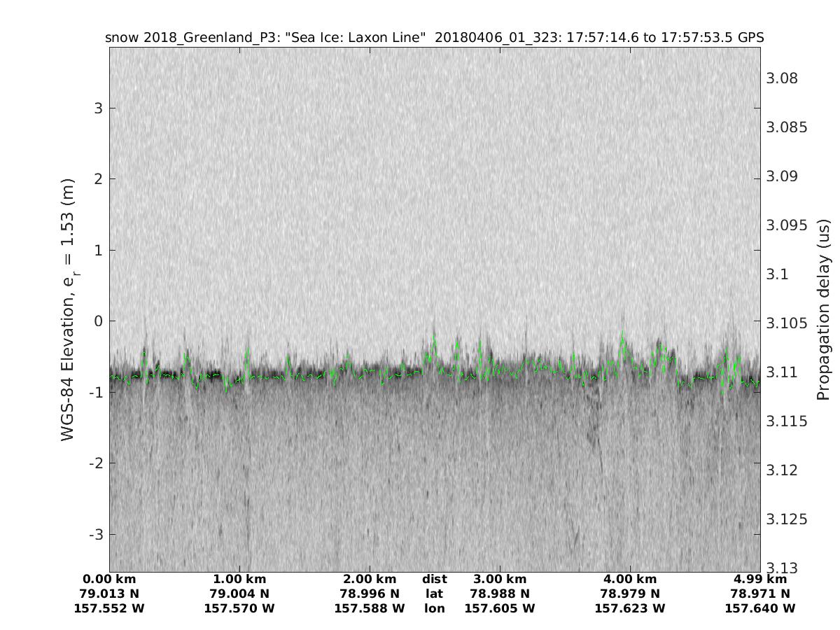Click the 78.996 N latitude label

(370, 594)
